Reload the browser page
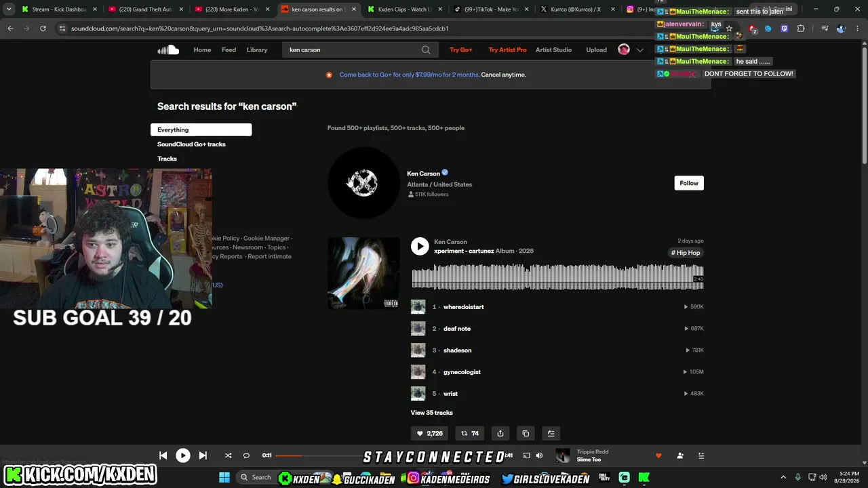This screenshot has width=868, height=488. (x=43, y=28)
